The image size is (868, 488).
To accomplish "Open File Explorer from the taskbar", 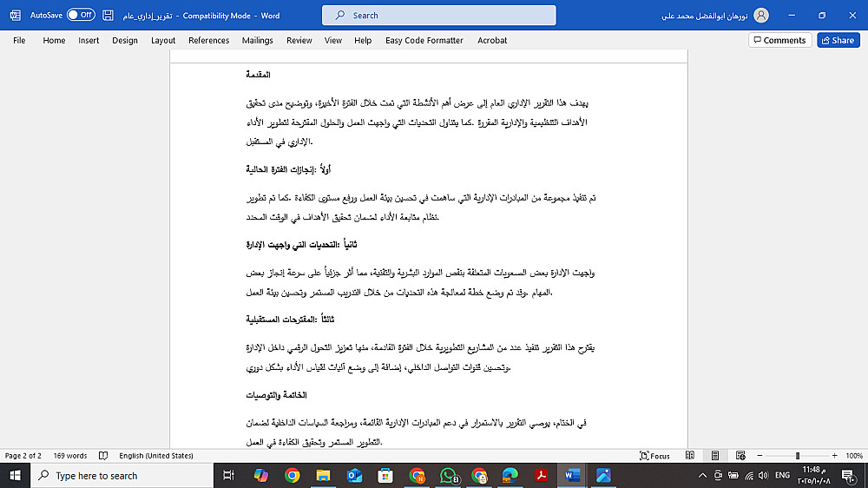I will 323,475.
